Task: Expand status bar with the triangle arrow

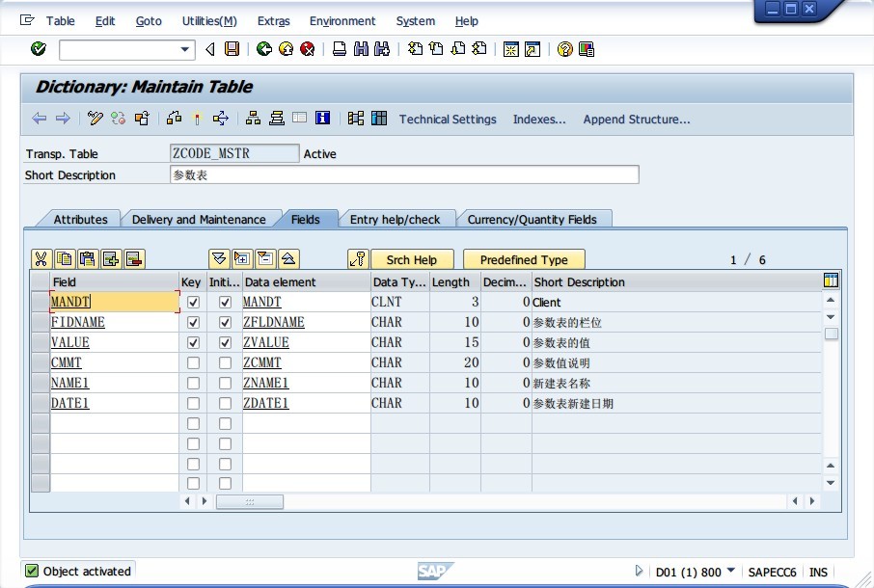Action: [x=639, y=571]
